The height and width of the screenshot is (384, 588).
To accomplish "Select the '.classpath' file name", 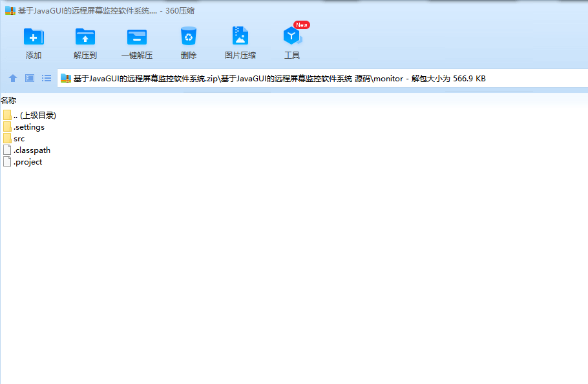I will (x=32, y=150).
